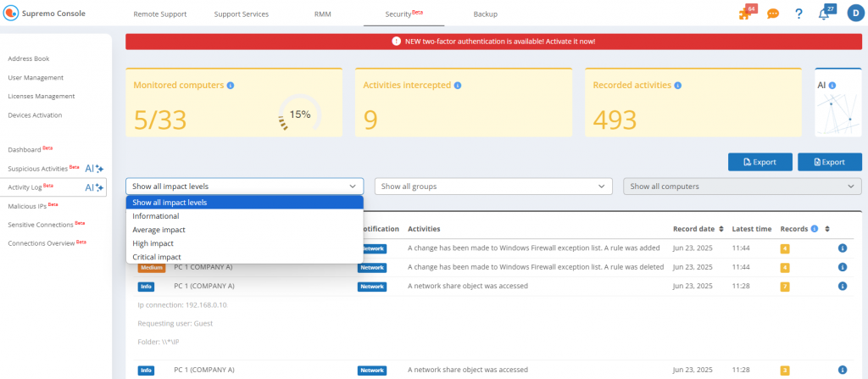This screenshot has width=868, height=379.
Task: Go to the RMM tab
Action: tap(323, 14)
